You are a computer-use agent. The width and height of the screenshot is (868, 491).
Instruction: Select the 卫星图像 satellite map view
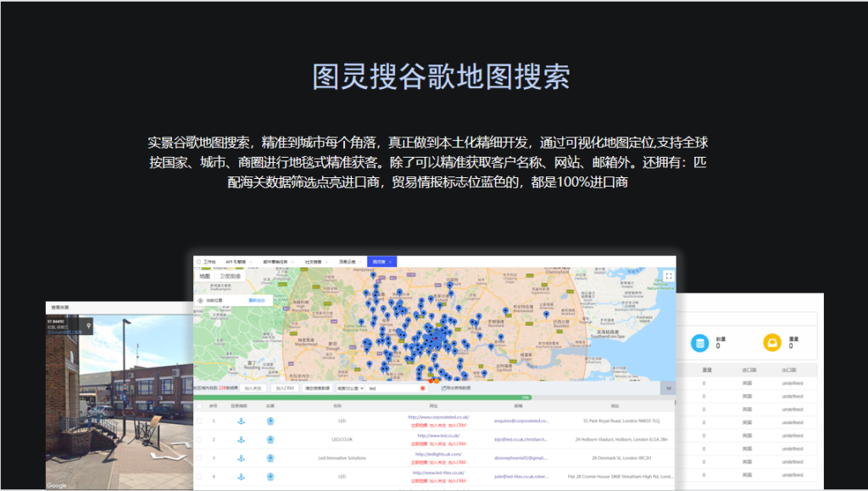[230, 276]
